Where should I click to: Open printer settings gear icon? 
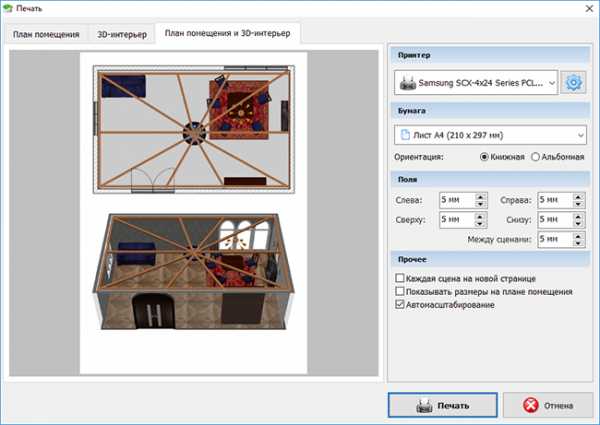(x=573, y=82)
